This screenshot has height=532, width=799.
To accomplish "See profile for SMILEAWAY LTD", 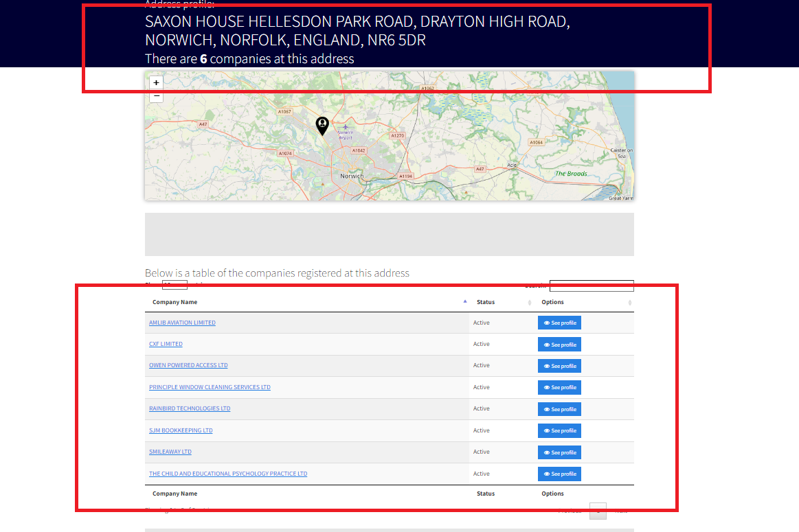I will (x=559, y=452).
